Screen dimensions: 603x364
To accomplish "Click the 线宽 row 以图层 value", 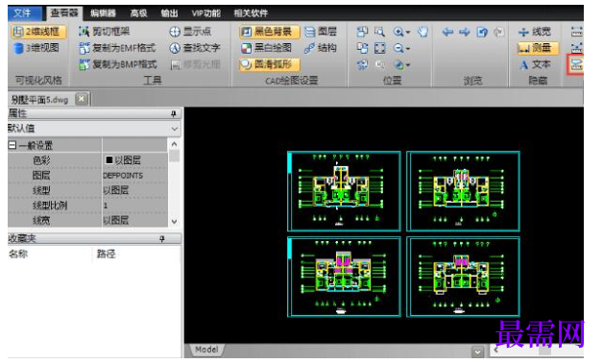I will point(116,221).
